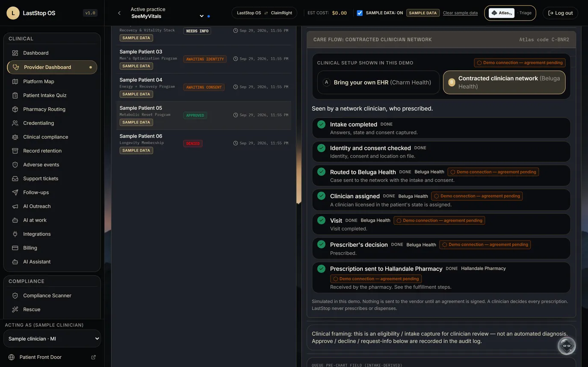Click the Prescriber's decision step
This screenshot has width=588, height=367.
[x=441, y=248]
